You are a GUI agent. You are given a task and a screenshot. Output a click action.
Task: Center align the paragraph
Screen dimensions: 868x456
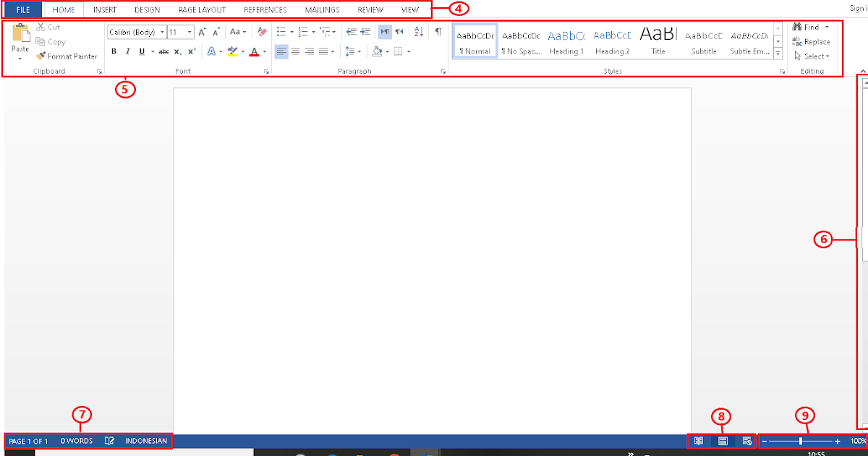pyautogui.click(x=295, y=51)
